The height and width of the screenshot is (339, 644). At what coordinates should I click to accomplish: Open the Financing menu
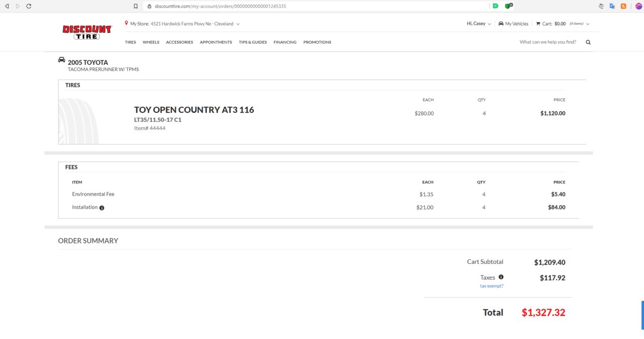coord(285,42)
